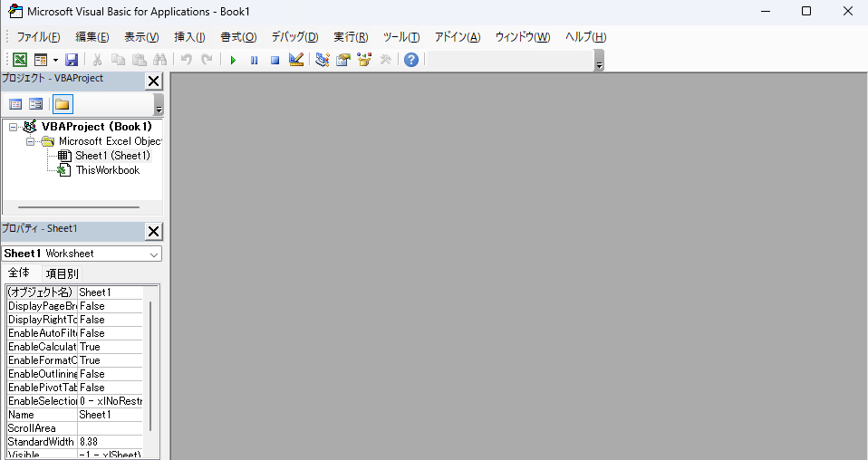
Task: Run macro with green play icon
Action: tap(233, 60)
